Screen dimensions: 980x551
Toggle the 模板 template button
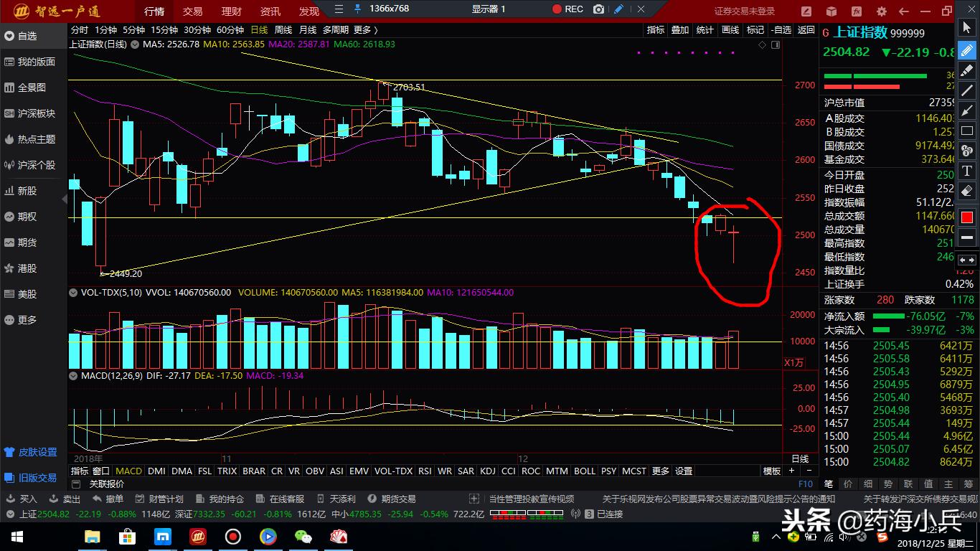[x=772, y=471]
